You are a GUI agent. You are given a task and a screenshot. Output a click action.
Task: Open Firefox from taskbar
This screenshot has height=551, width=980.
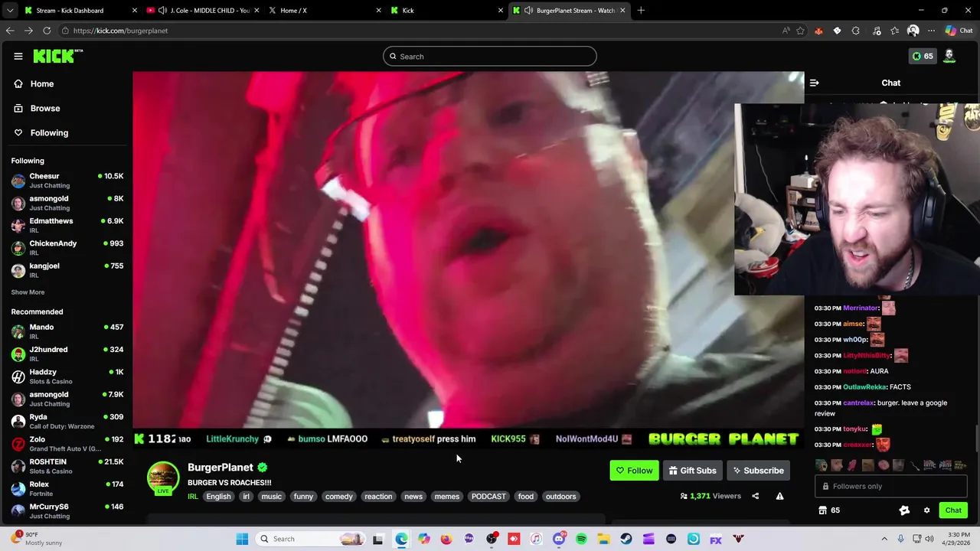click(446, 539)
